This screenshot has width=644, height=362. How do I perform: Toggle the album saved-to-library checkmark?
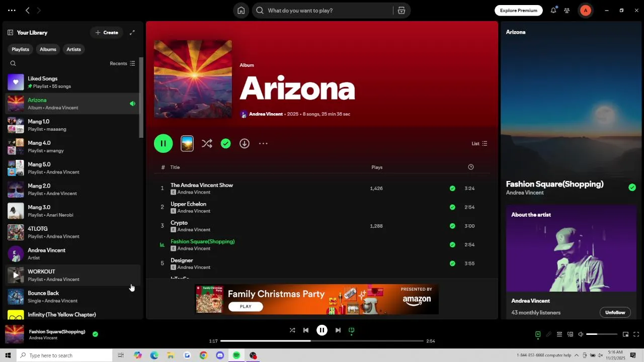(x=225, y=143)
